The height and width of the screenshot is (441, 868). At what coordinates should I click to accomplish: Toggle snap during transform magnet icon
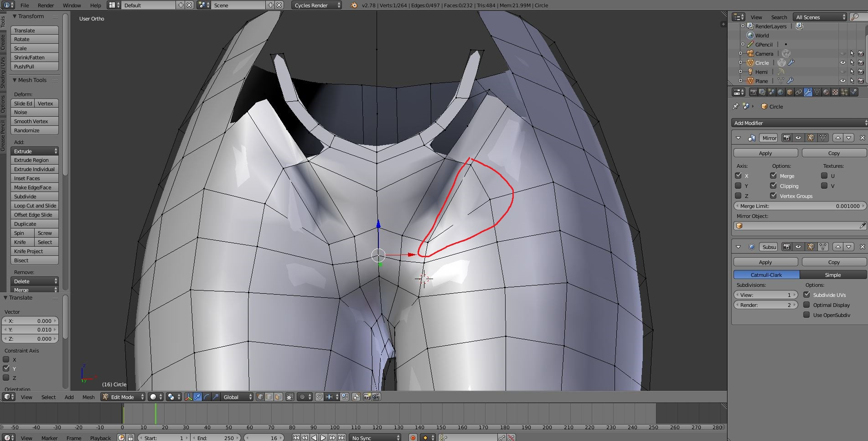pyautogui.click(x=320, y=397)
